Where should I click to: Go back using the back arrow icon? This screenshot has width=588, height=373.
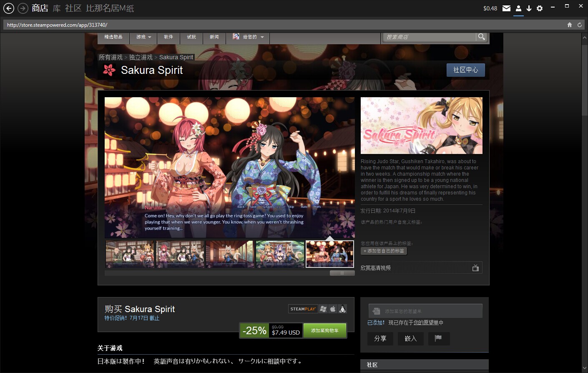(x=8, y=8)
